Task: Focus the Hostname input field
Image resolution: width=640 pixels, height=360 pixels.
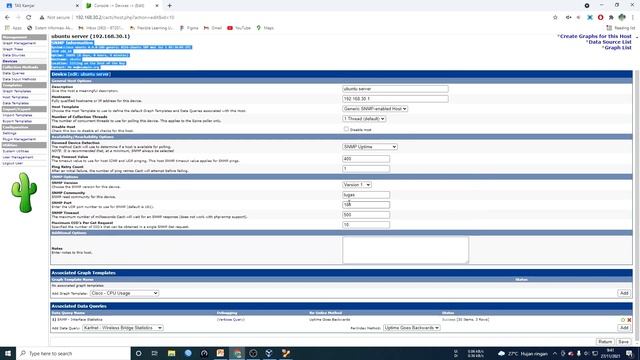Action: point(395,99)
